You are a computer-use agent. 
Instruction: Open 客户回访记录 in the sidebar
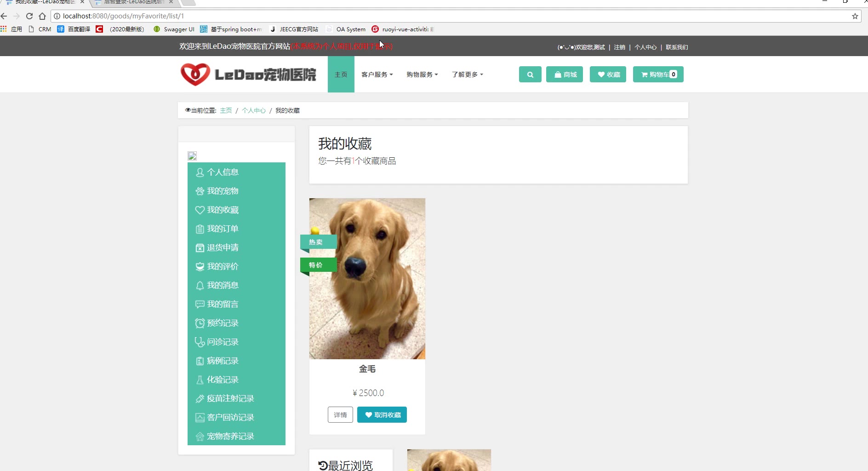click(236, 417)
